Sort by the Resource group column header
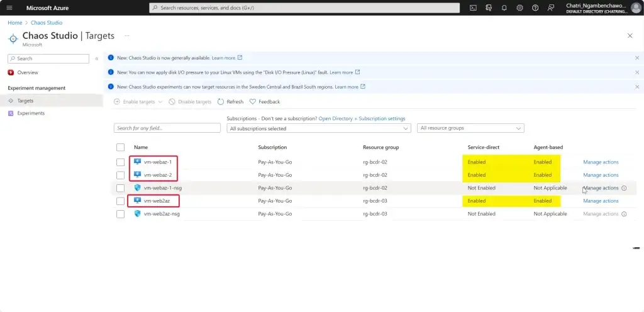Screen dimensions: 644x312 [x=380, y=147]
